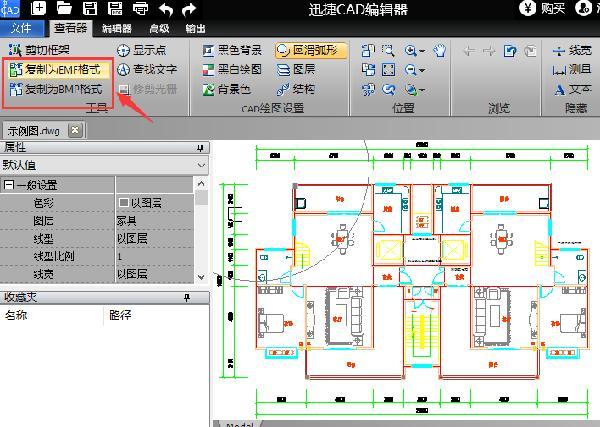Pin the 属性 properties panel
The height and width of the screenshot is (427, 600).
[x=200, y=148]
